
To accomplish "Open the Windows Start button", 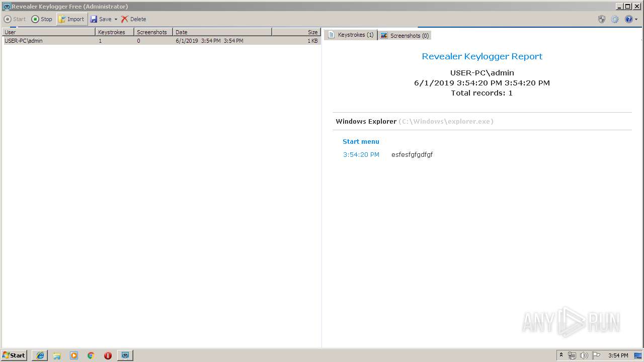I will pyautogui.click(x=14, y=355).
